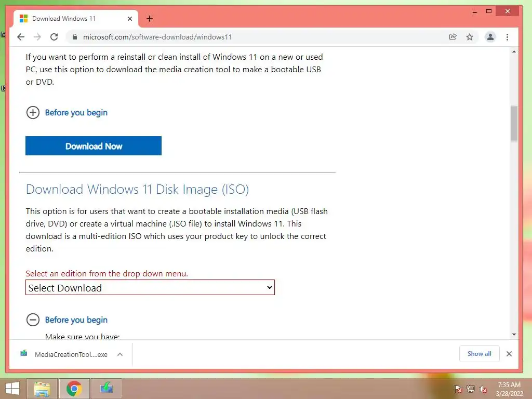Expand the MediaCreationTool download options chevron

pos(120,354)
